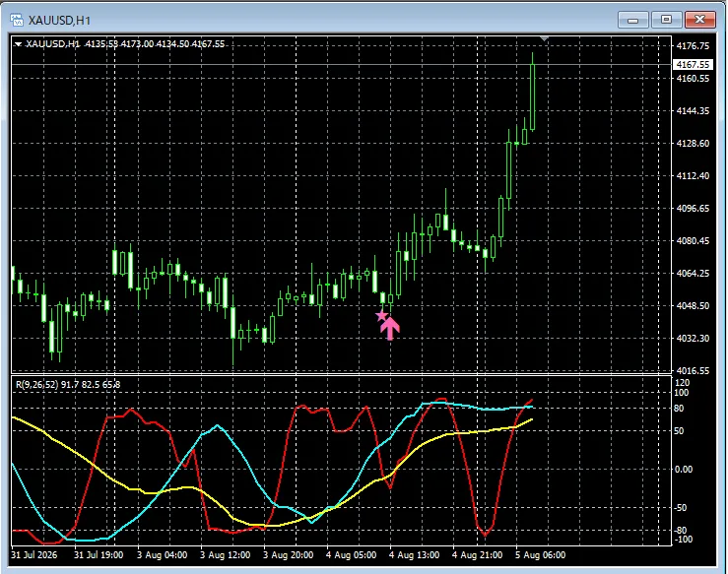This screenshot has width=728, height=574.
Task: Click the 4160.55 price scale value
Action: 693,78
